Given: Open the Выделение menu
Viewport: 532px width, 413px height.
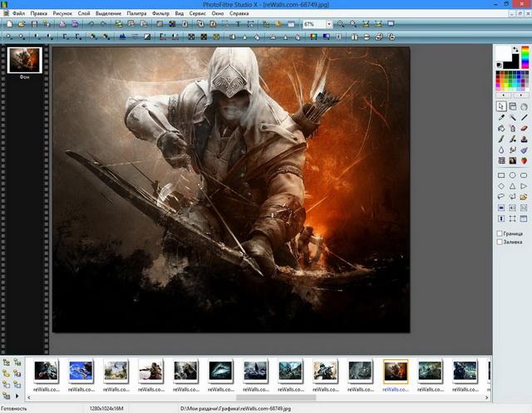Looking at the screenshot, I should [x=108, y=13].
